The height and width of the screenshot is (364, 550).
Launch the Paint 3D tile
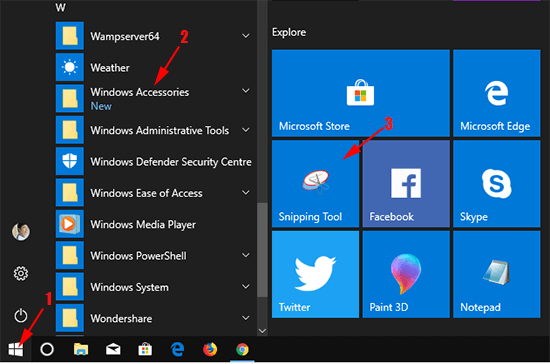click(x=406, y=274)
